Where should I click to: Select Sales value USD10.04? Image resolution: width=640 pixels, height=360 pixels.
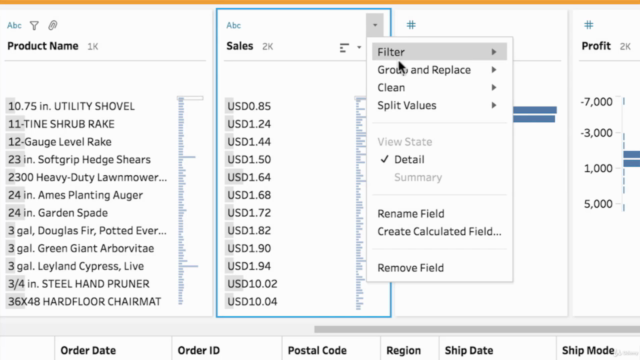pos(252,302)
